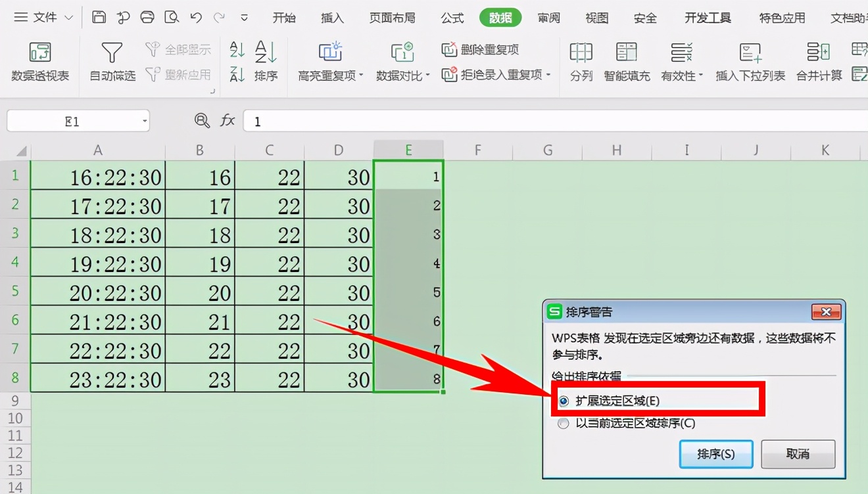Image resolution: width=868 pixels, height=494 pixels.
Task: Click the 取消 button in dialog
Action: pyautogui.click(x=798, y=454)
